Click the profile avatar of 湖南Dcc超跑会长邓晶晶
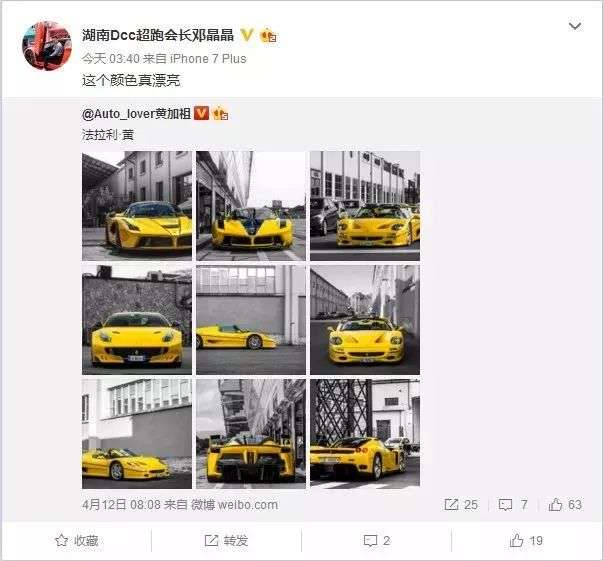The width and height of the screenshot is (604, 561). [47, 46]
